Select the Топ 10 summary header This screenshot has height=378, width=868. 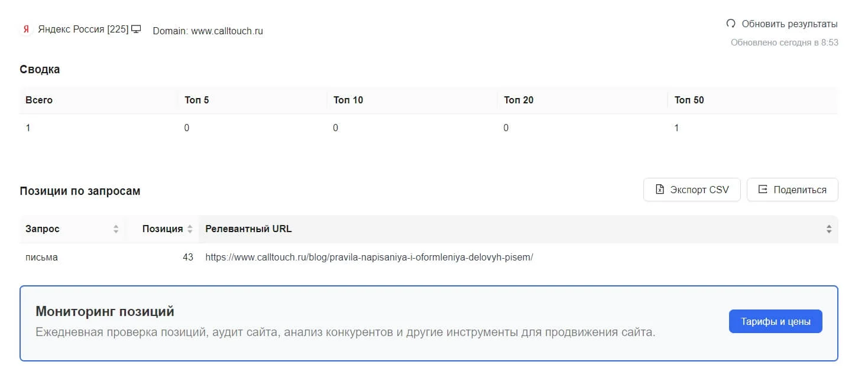[x=348, y=100]
